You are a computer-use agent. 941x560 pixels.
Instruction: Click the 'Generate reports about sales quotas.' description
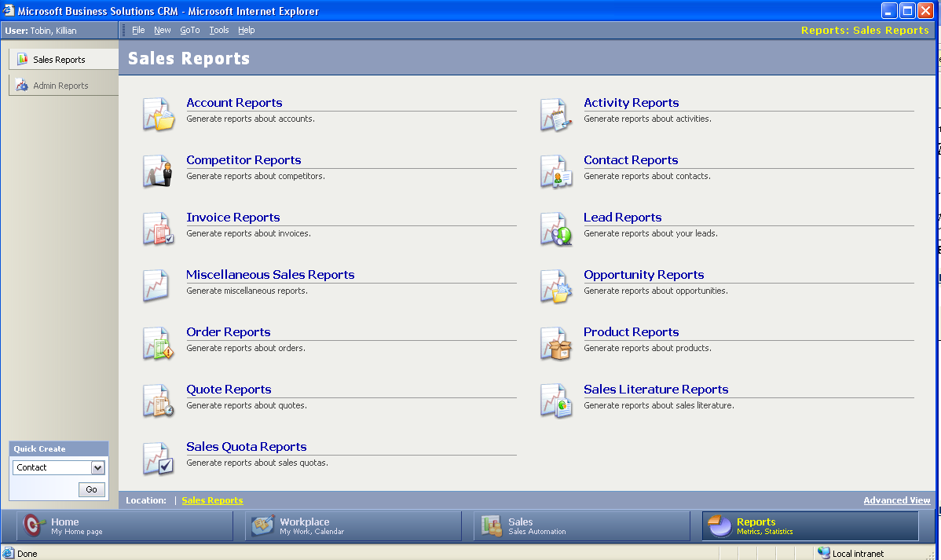pyautogui.click(x=257, y=463)
